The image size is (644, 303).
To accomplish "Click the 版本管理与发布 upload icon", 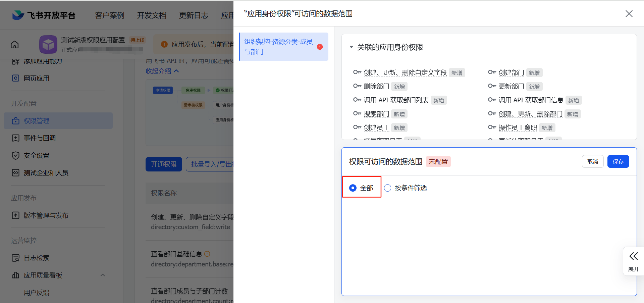I will tap(16, 215).
